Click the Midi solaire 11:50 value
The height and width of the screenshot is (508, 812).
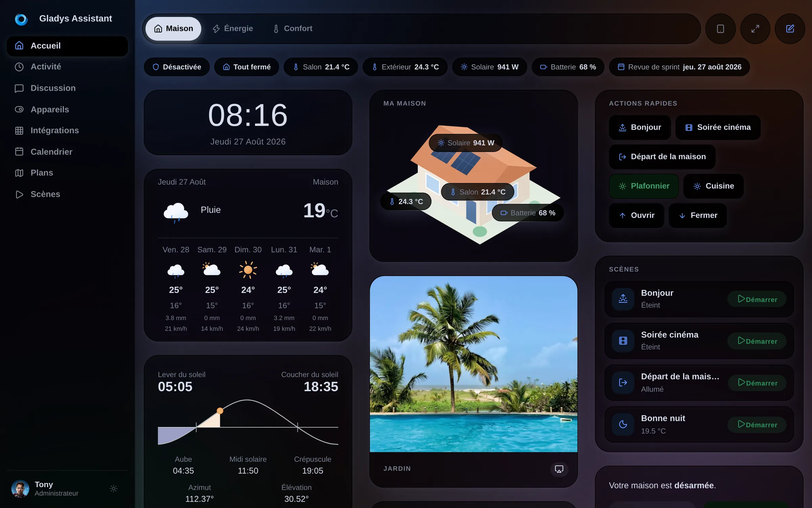[248, 471]
